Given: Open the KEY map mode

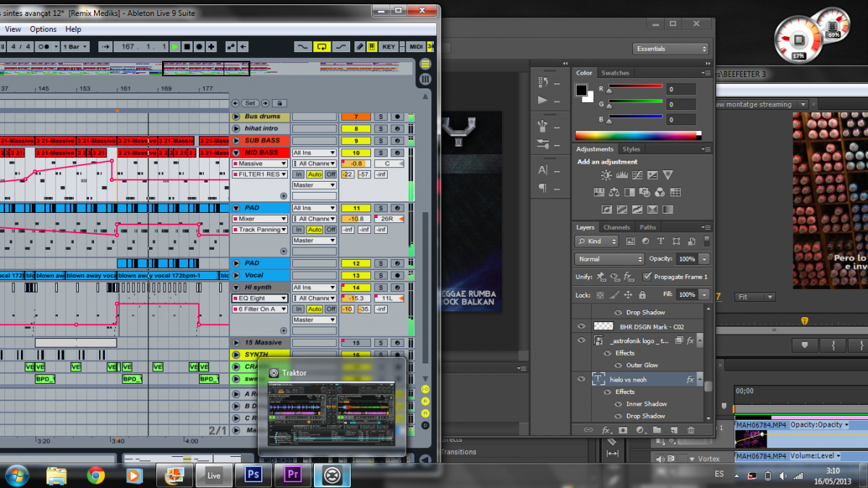Looking at the screenshot, I should (x=389, y=46).
